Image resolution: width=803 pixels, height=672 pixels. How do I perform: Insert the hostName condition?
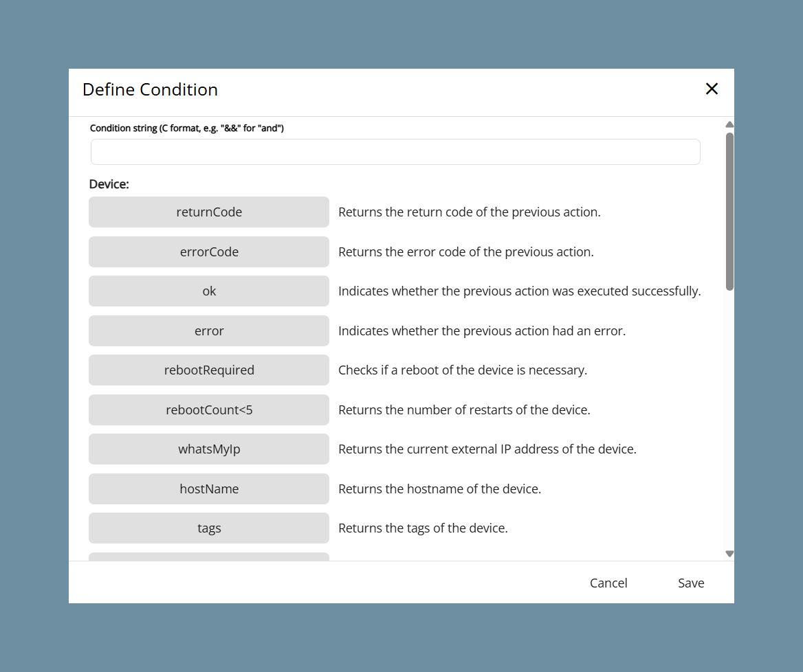[x=209, y=489]
